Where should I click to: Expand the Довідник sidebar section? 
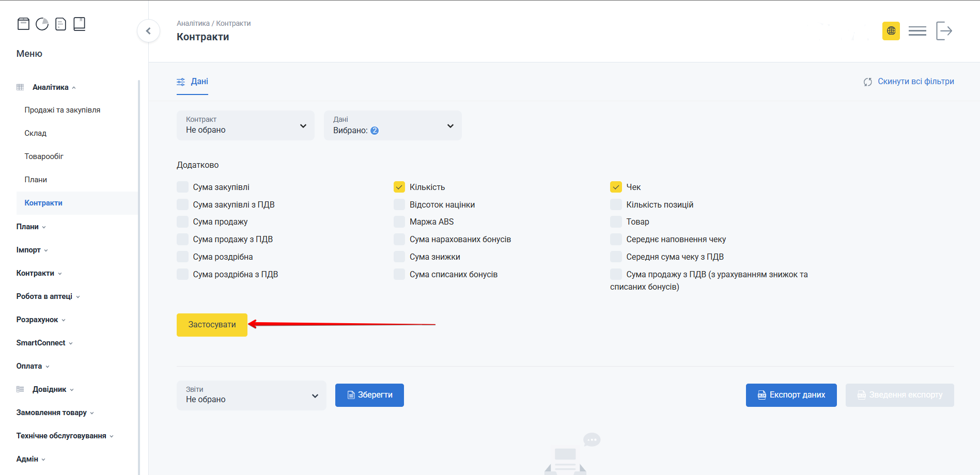coord(49,389)
